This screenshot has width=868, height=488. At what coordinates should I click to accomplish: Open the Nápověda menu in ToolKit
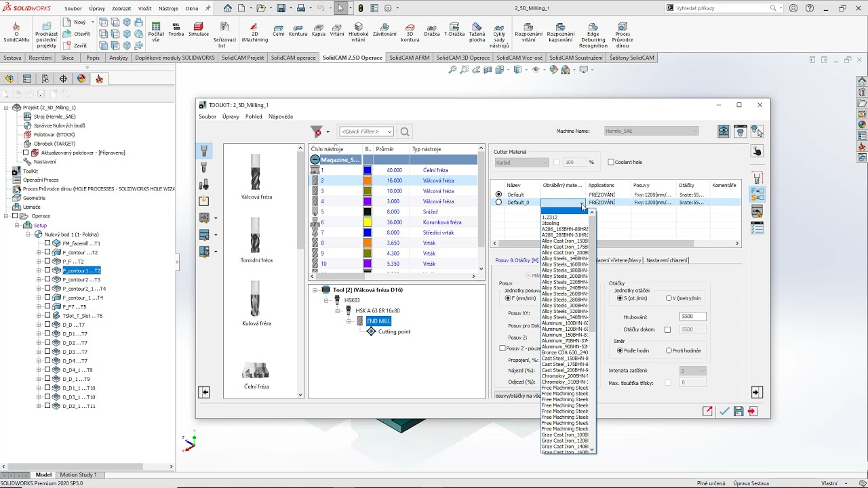[x=281, y=117]
